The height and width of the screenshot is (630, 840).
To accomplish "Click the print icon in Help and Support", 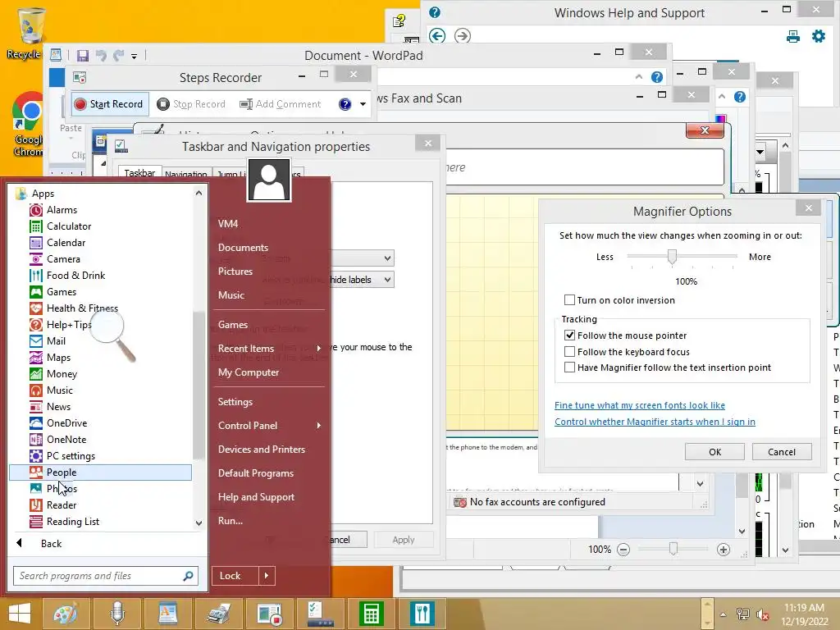I will (793, 36).
